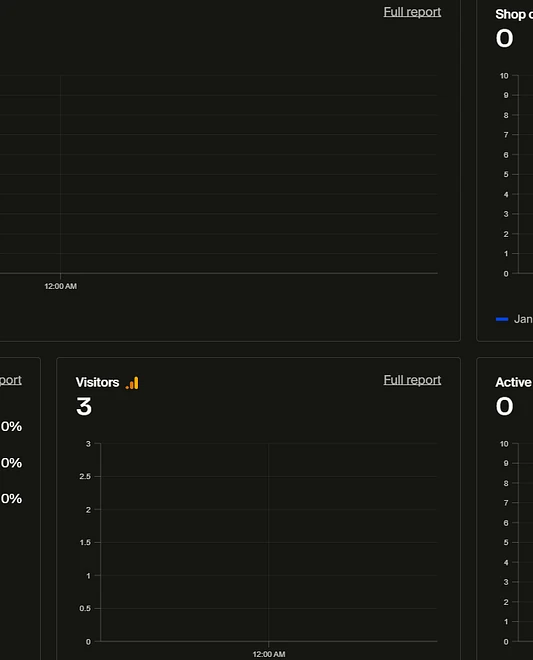Select the Visitors card heading
This screenshot has width=533, height=660.
(97, 382)
